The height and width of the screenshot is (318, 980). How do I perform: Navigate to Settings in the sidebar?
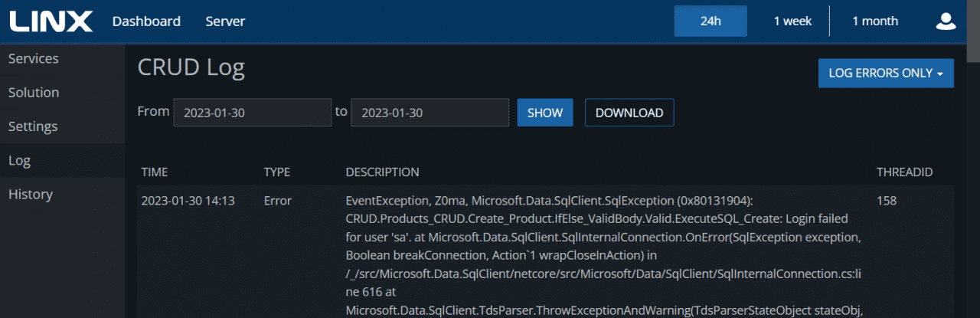tap(33, 126)
